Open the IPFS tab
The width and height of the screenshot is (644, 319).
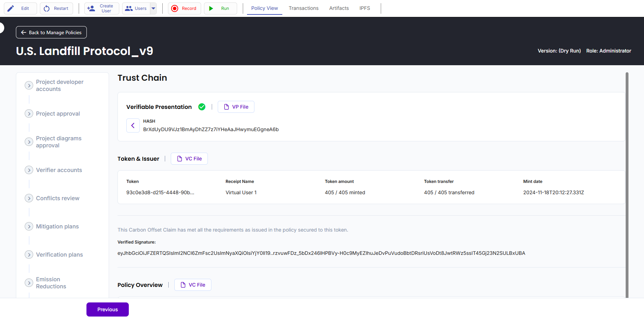pos(365,8)
